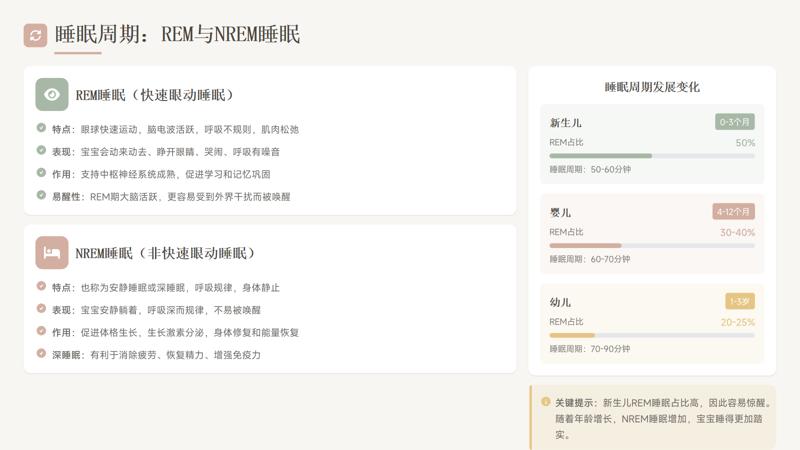The width and height of the screenshot is (800, 450).
Task: Click the bed icon for NREM睡眠
Action: pyautogui.click(x=52, y=252)
